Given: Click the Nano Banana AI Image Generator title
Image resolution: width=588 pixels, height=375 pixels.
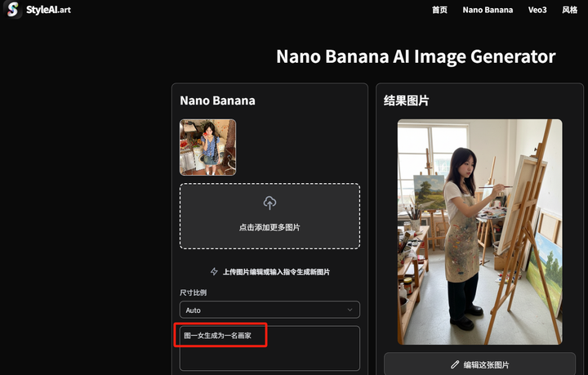Looking at the screenshot, I should point(416,56).
